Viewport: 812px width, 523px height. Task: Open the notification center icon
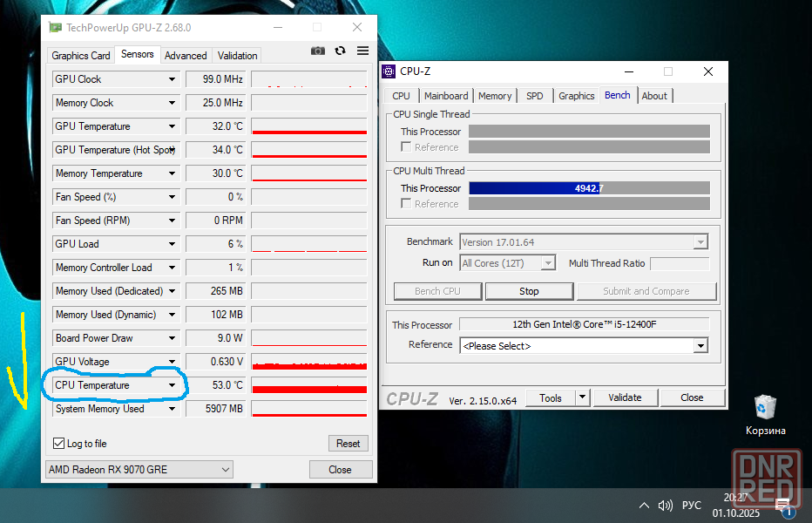pos(782,505)
